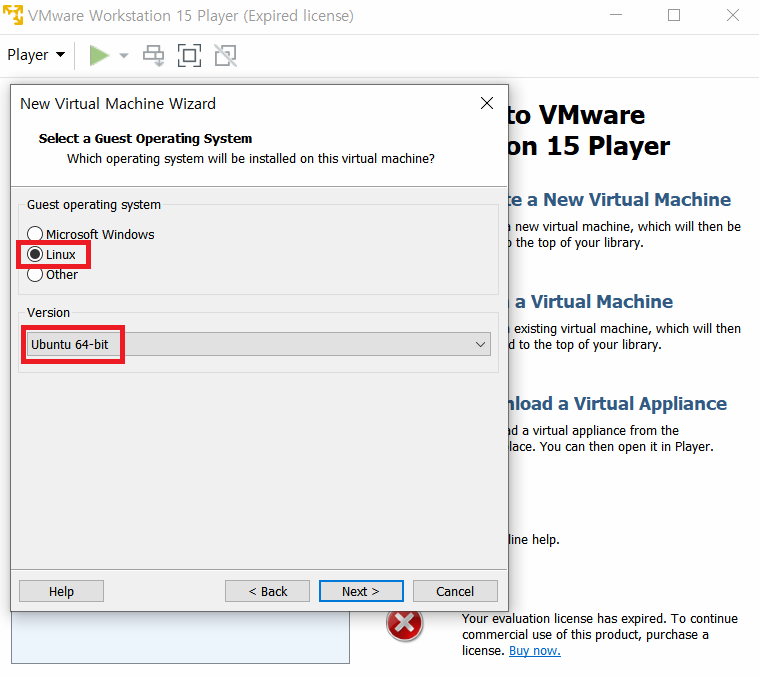Viewport: 759px width, 678px height.
Task: Expand the power options arrow beside play
Action: coord(123,56)
